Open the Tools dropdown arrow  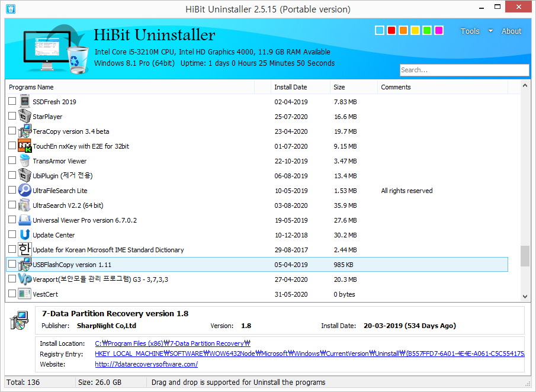[490, 31]
